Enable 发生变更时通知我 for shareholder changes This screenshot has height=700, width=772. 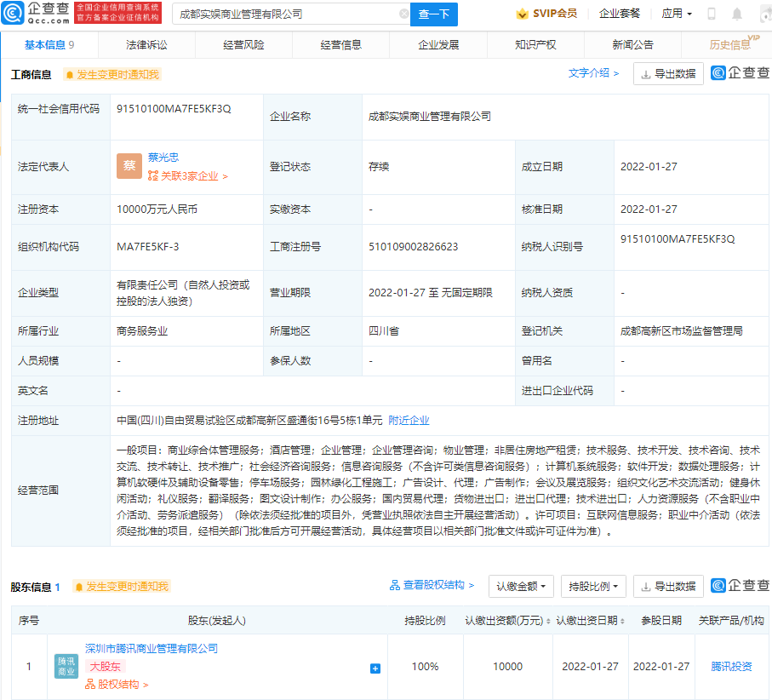tap(122, 586)
